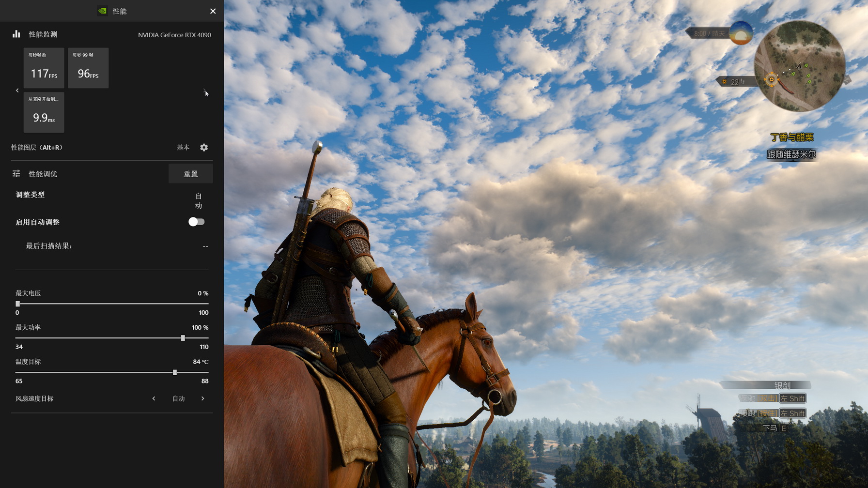Go to previous metrics page arrow

click(x=17, y=91)
